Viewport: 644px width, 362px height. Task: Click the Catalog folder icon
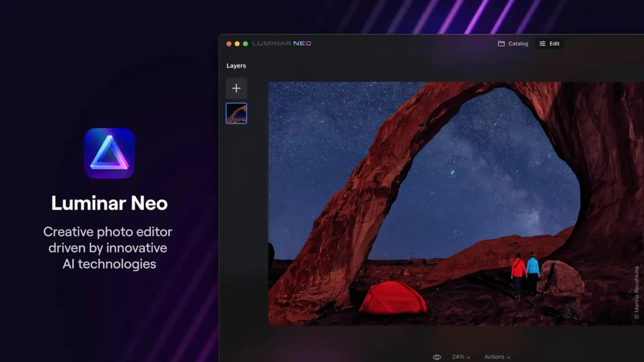coord(501,44)
